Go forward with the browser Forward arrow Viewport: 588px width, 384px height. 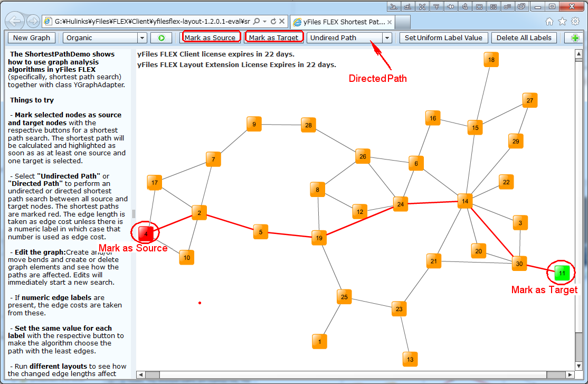click(x=33, y=22)
